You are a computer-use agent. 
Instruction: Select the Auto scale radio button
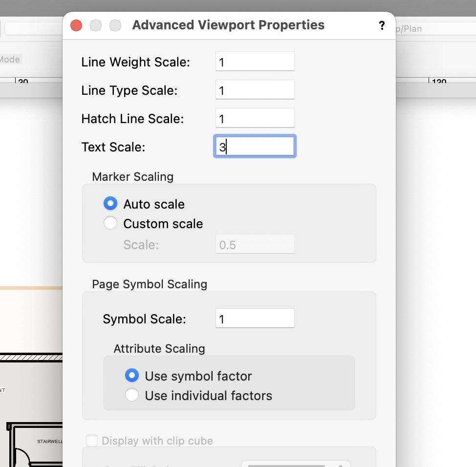click(x=110, y=203)
